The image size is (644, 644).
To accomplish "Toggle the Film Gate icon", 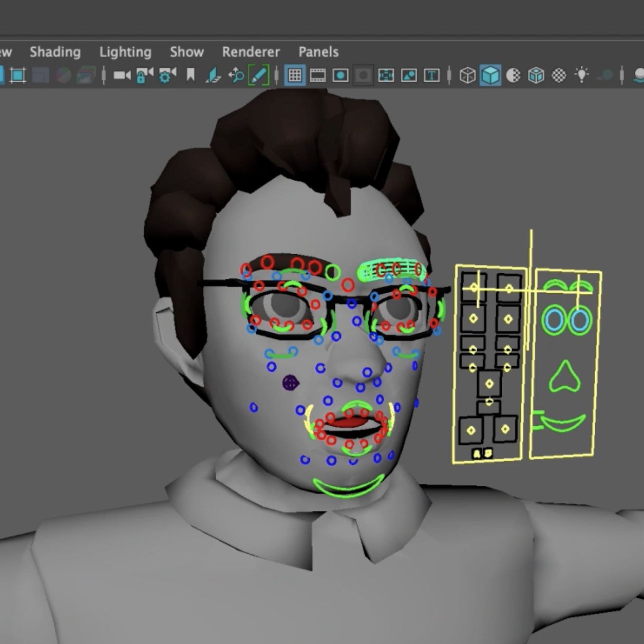I will pos(318,75).
